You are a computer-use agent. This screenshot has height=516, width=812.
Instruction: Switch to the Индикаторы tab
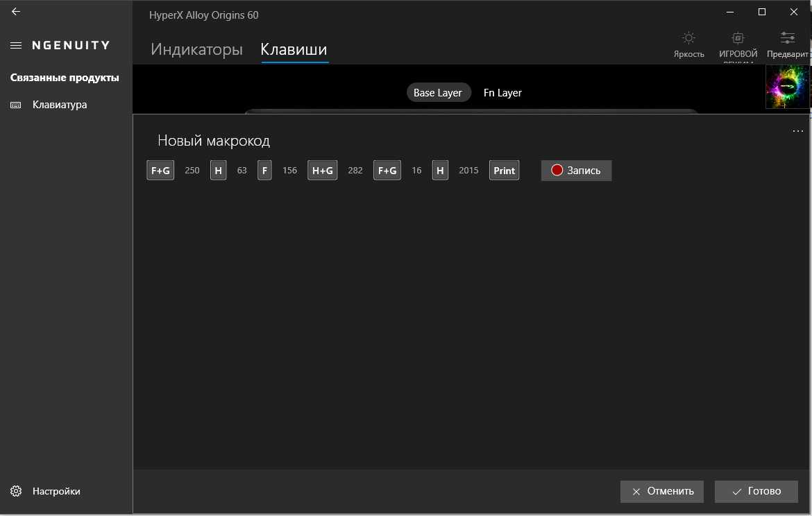point(196,49)
